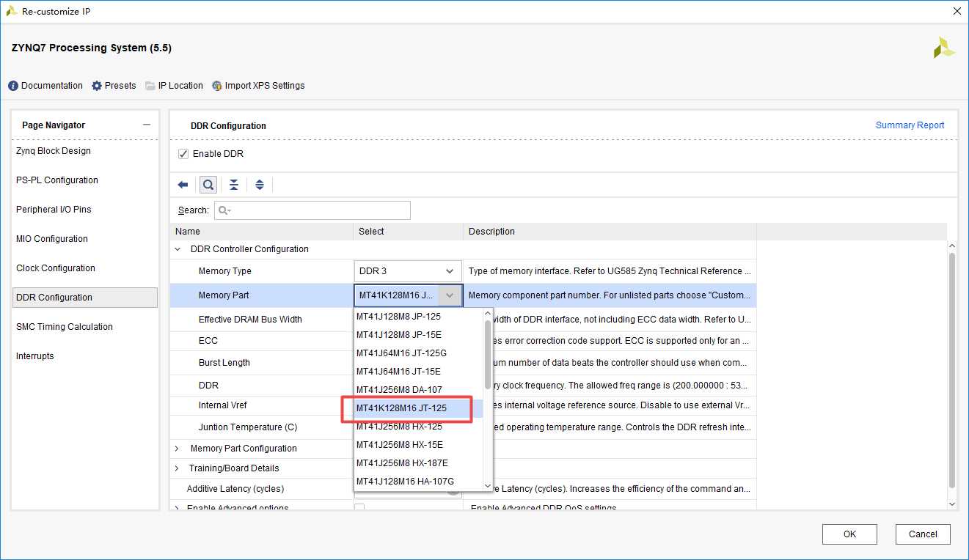Toggle the search magnifier toolbar icon
Screen dimensions: 969x560
(208, 185)
